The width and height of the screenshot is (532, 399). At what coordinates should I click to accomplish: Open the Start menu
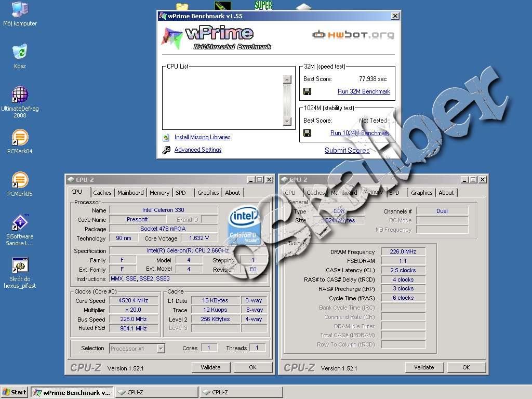(15, 392)
